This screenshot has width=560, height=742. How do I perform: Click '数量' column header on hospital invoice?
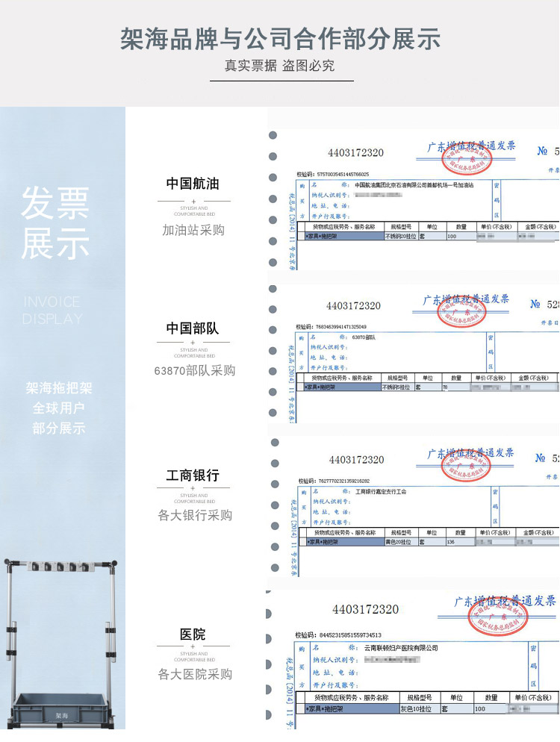491,697
